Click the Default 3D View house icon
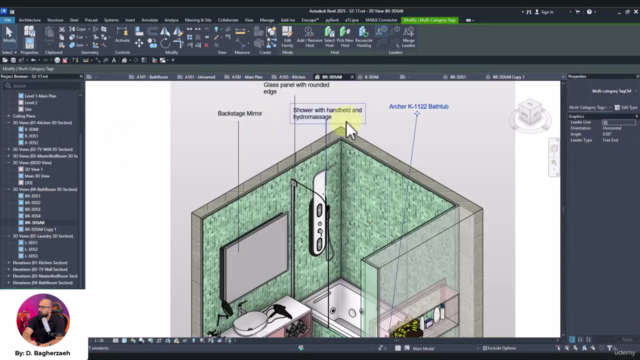The width and height of the screenshot is (640, 360). (x=124, y=60)
